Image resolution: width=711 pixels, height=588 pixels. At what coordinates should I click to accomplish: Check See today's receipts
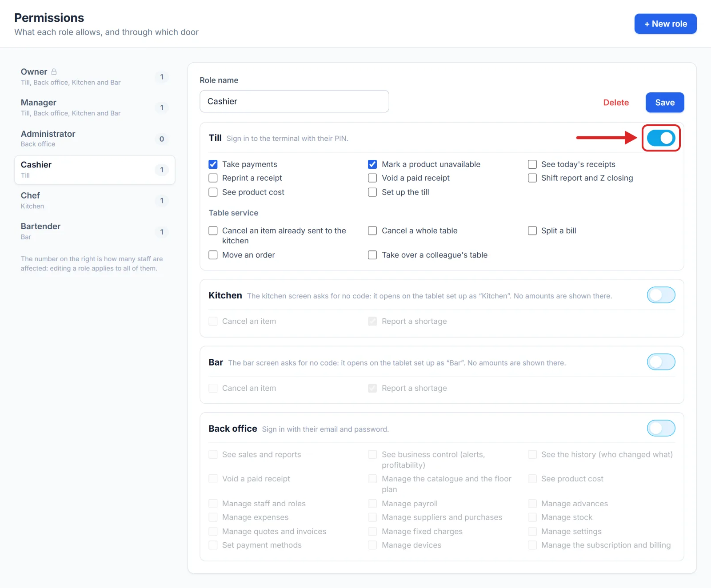[x=532, y=164]
